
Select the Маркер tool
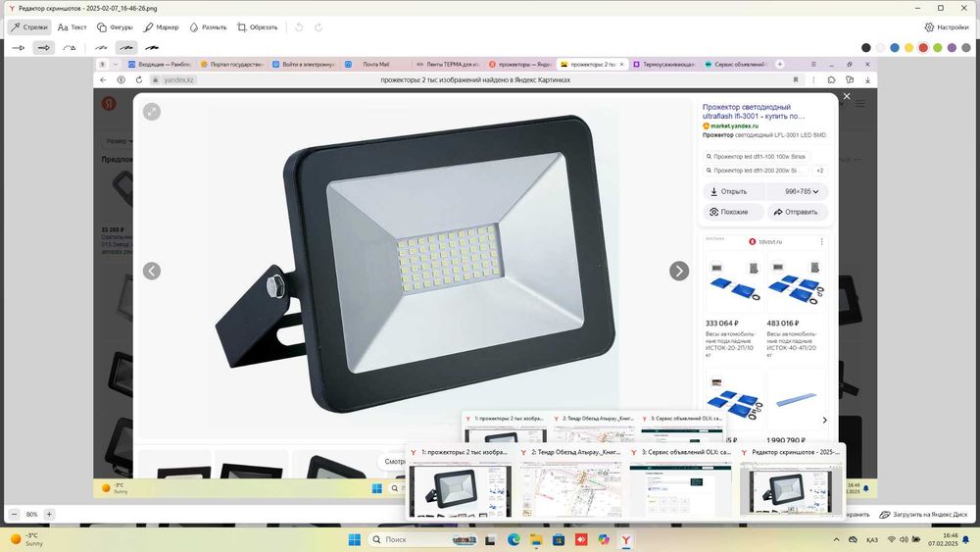click(x=161, y=27)
